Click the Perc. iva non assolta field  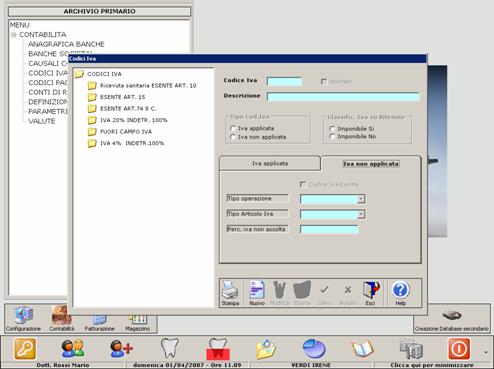[329, 230]
